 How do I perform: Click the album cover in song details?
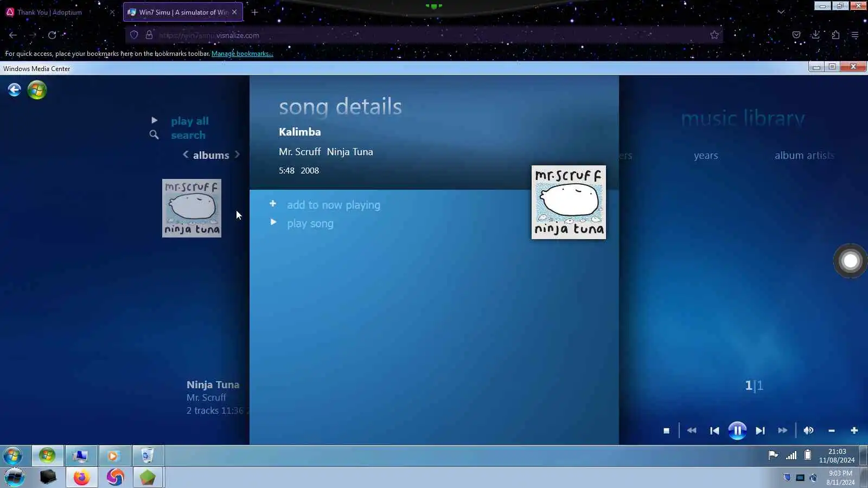coord(569,202)
